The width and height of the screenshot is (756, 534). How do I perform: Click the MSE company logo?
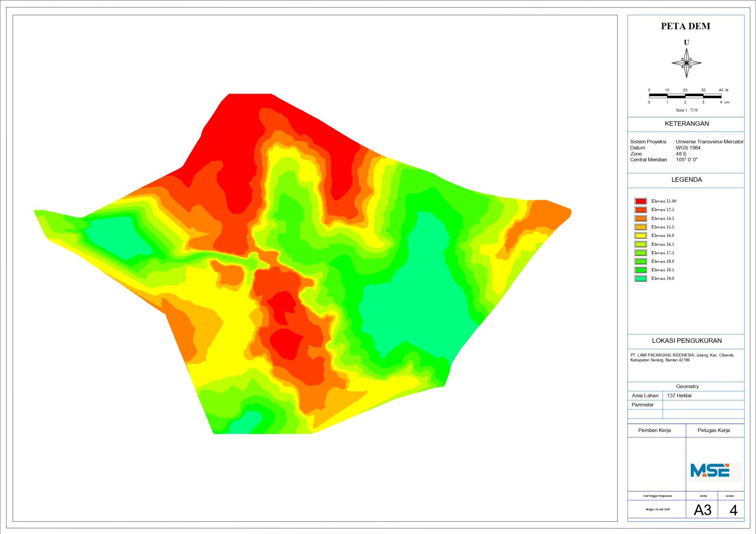[x=710, y=470]
